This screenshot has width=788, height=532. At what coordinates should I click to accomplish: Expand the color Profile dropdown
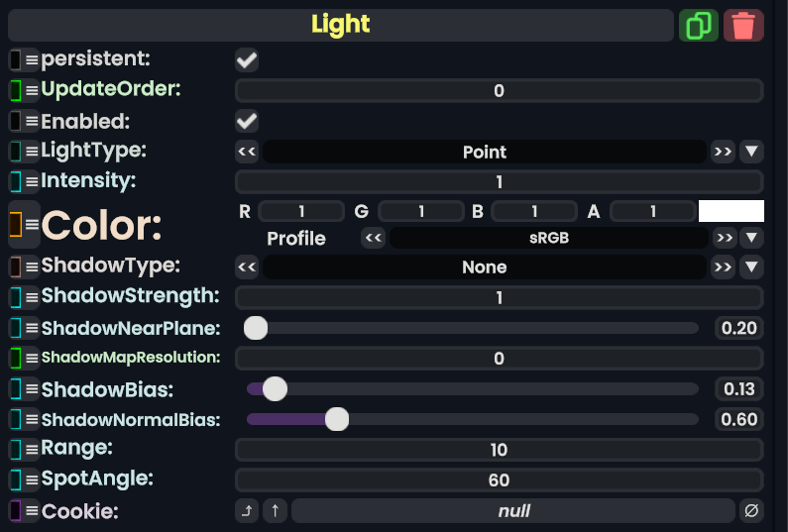[x=752, y=238]
